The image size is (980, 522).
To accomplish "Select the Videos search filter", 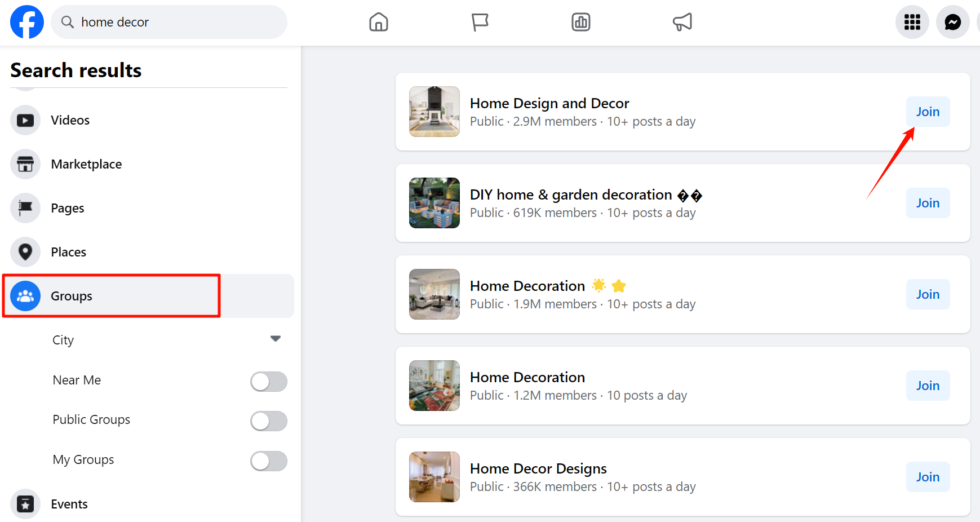I will coord(70,120).
